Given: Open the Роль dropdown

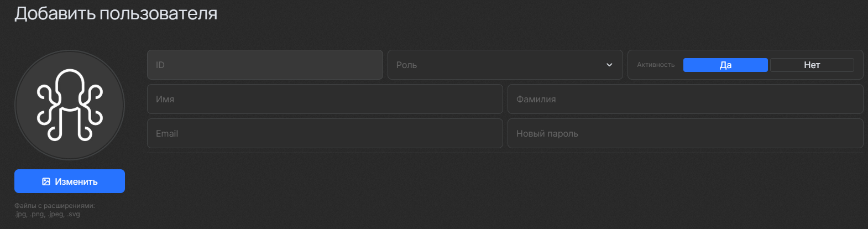Looking at the screenshot, I should [498, 65].
